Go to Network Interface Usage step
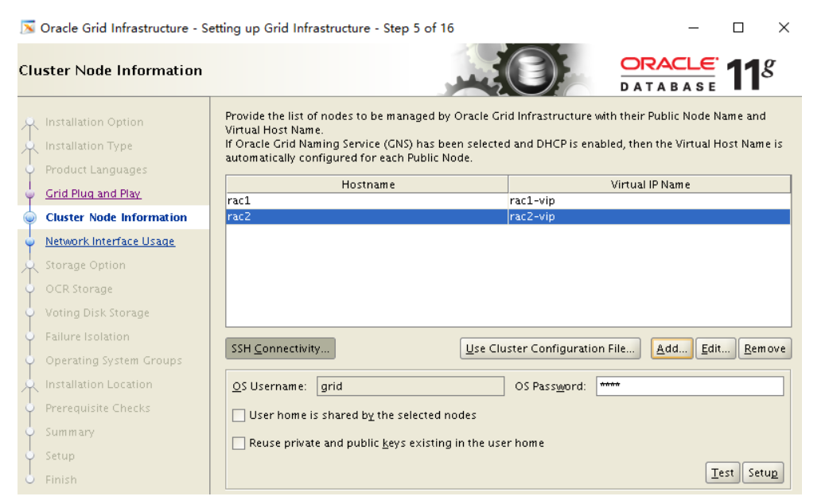This screenshot has width=829, height=504. (110, 241)
